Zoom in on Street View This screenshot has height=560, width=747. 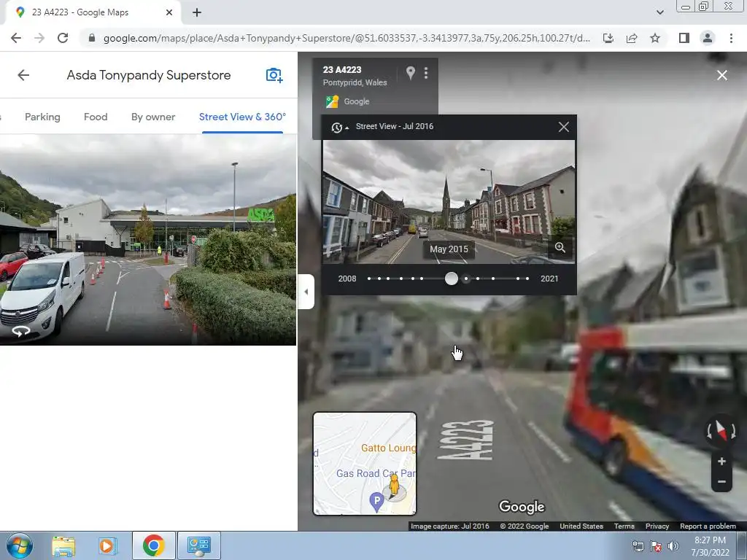click(721, 462)
